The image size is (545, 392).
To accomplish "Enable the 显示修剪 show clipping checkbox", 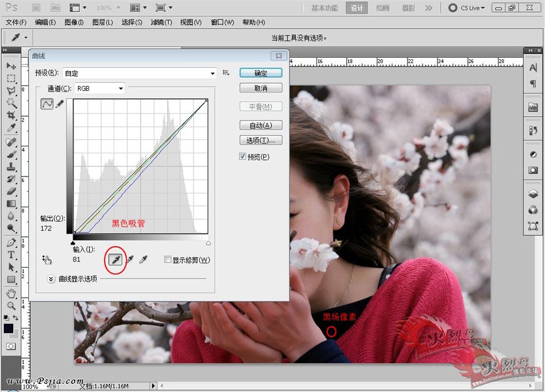I will click(x=167, y=259).
